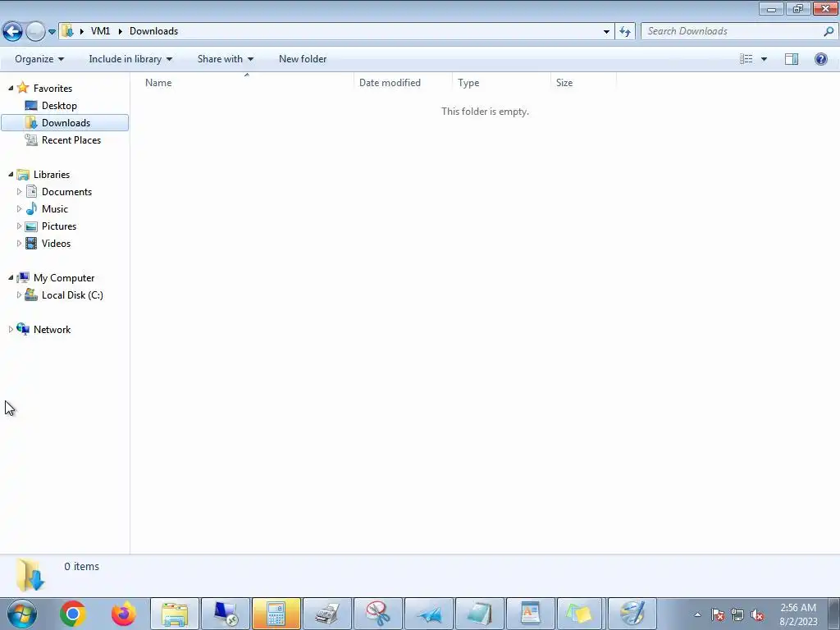Open Notepad from taskbar
Image resolution: width=840 pixels, height=630 pixels.
pos(480,614)
